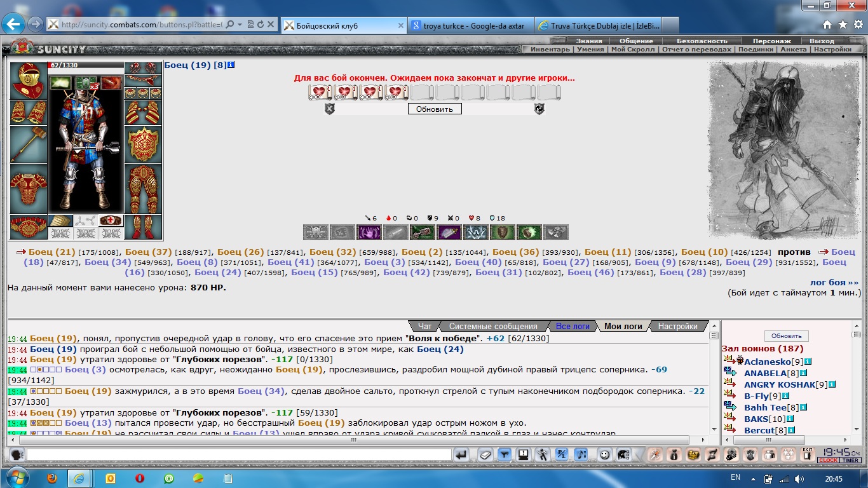Click the browser back arrow button
The width and height of the screenshot is (868, 488).
coord(13,24)
